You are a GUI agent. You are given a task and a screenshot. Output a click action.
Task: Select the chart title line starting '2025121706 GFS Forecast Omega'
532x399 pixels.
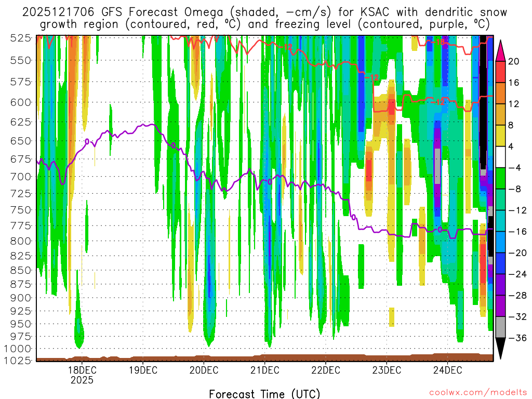264,12
